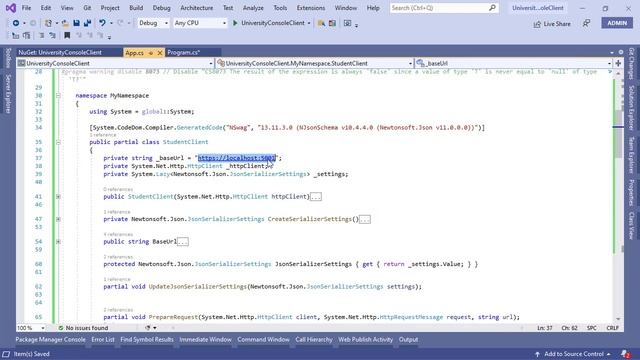Open the Properties side panel

tap(631, 192)
